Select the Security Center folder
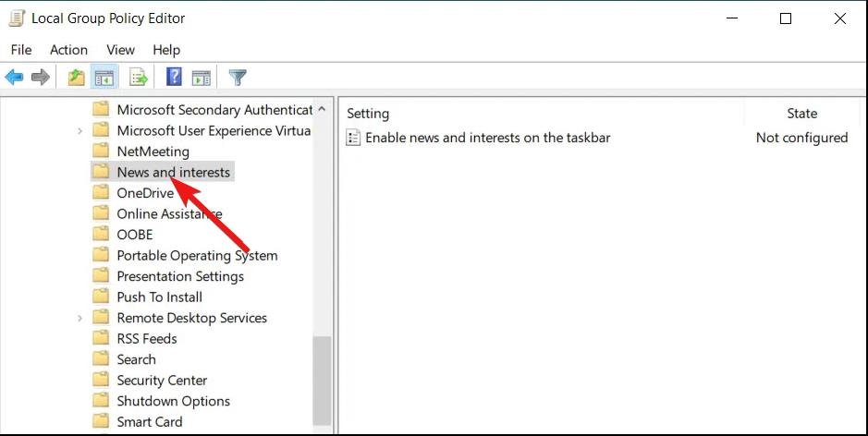The height and width of the screenshot is (436, 868). (162, 381)
